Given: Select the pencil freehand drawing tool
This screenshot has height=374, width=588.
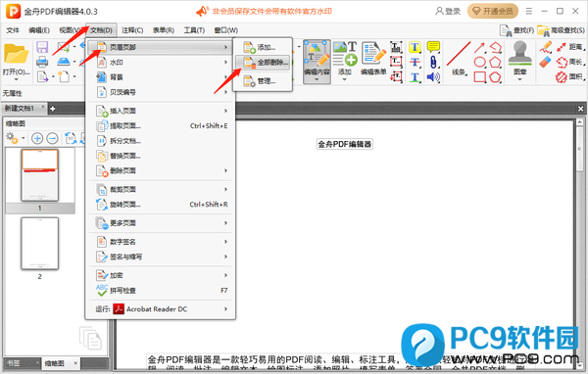Looking at the screenshot, I should (x=546, y=47).
